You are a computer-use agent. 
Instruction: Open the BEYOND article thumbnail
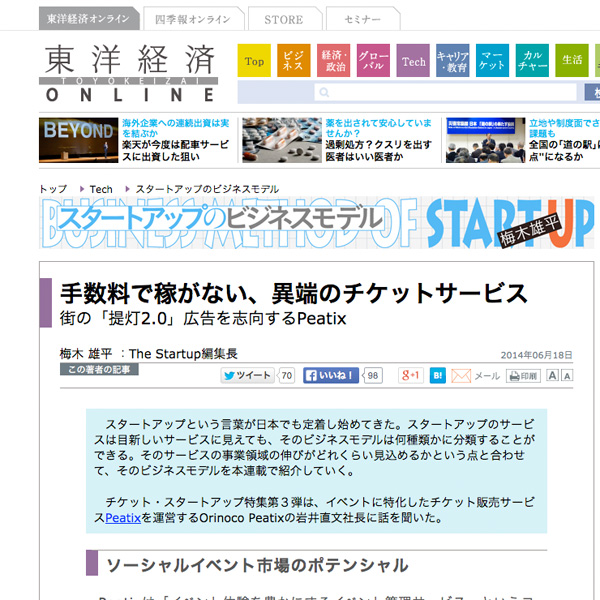pyautogui.click(x=77, y=141)
